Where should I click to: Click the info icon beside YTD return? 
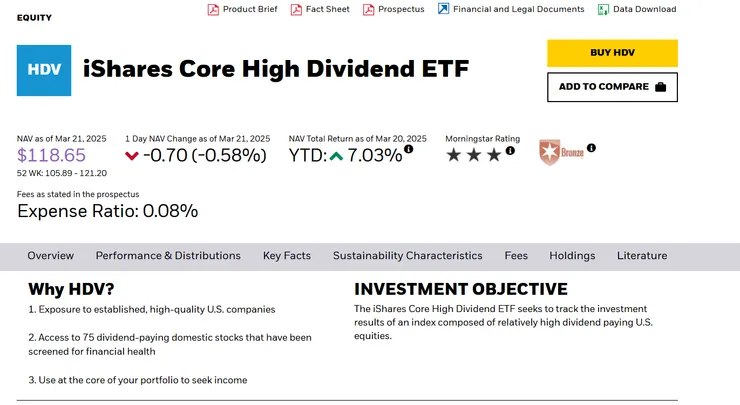point(408,151)
